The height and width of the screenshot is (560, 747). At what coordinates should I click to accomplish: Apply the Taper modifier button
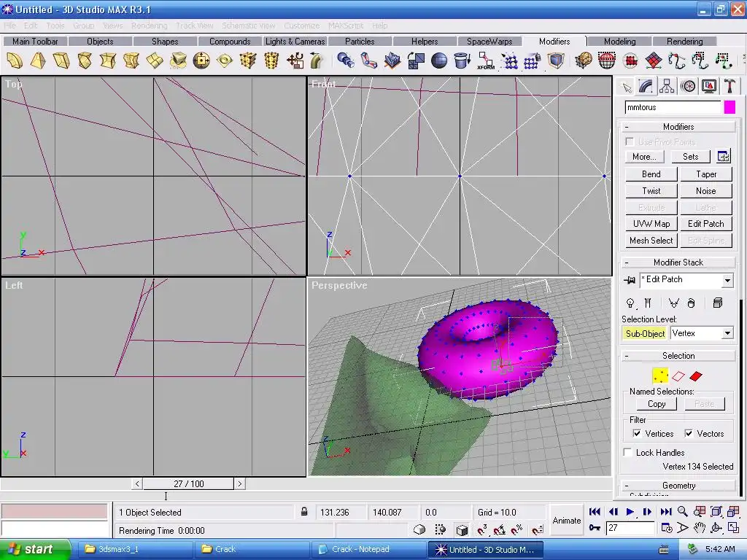[x=705, y=174]
